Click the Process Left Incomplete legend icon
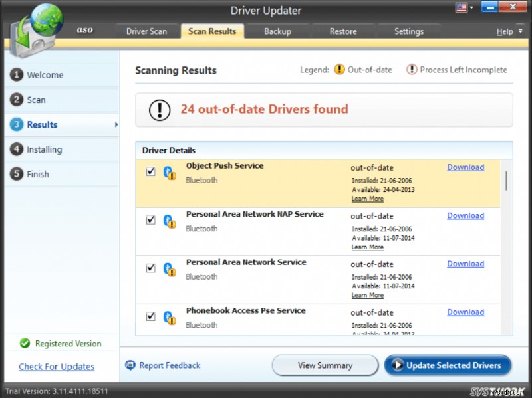This screenshot has width=532, height=398. [412, 70]
